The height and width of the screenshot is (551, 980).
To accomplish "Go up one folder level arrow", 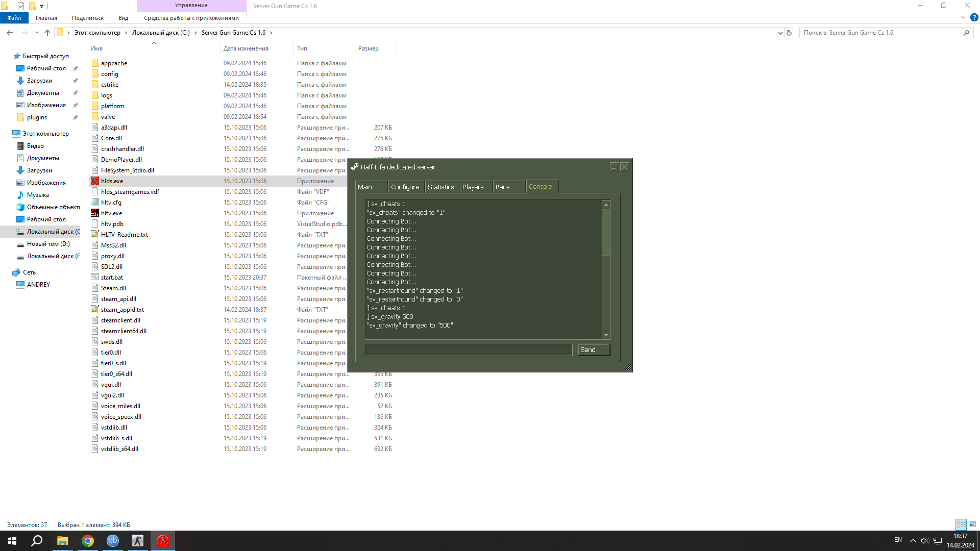I will pos(47,33).
